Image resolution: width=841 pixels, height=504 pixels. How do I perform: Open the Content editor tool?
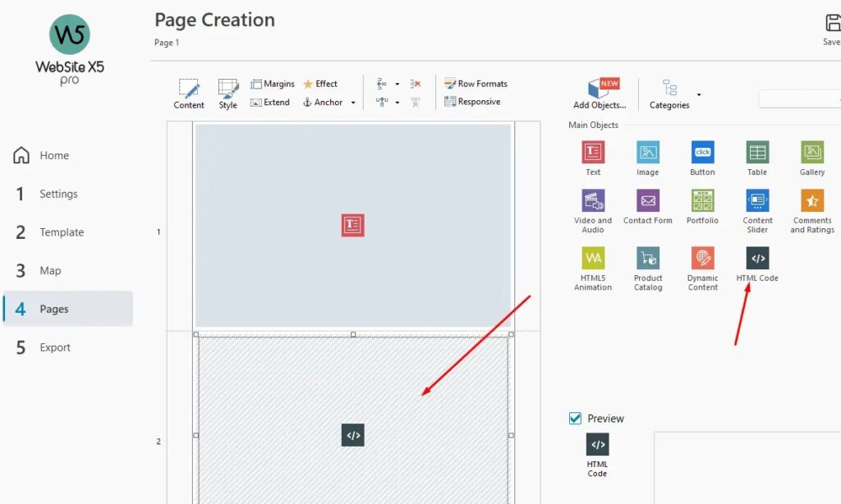click(x=189, y=94)
